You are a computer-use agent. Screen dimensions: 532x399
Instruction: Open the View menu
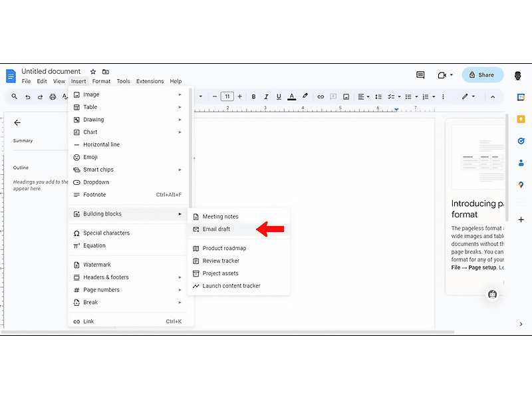(x=59, y=81)
